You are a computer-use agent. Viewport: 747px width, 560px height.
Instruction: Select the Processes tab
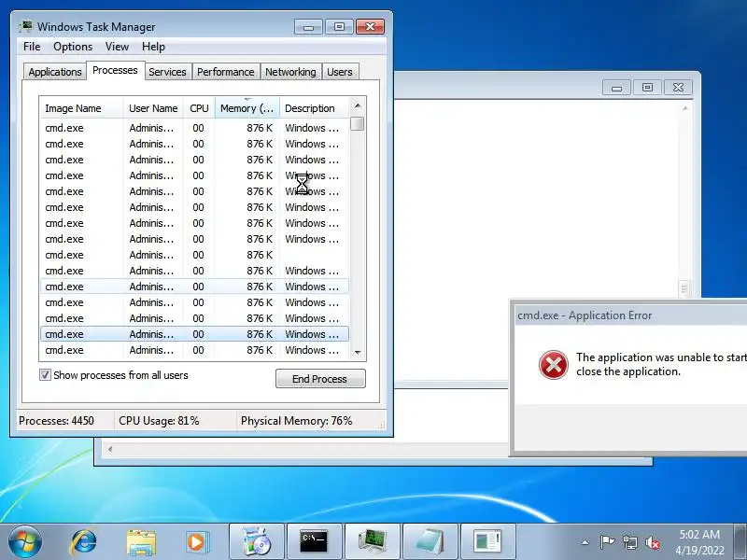pyautogui.click(x=115, y=71)
